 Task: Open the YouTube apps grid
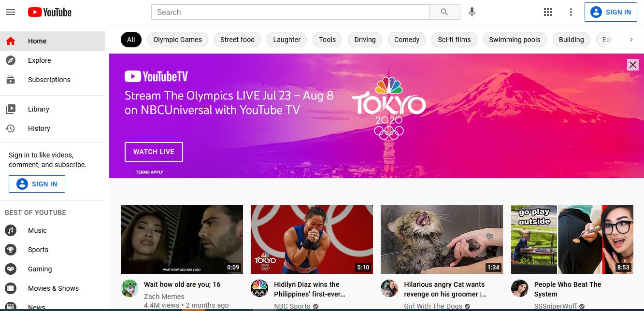(x=548, y=12)
